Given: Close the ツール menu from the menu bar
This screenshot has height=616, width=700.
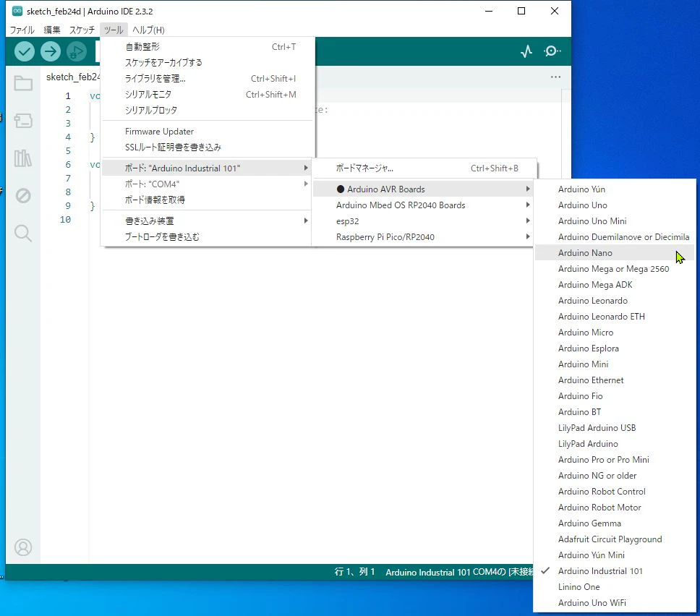Looking at the screenshot, I should coord(114,30).
